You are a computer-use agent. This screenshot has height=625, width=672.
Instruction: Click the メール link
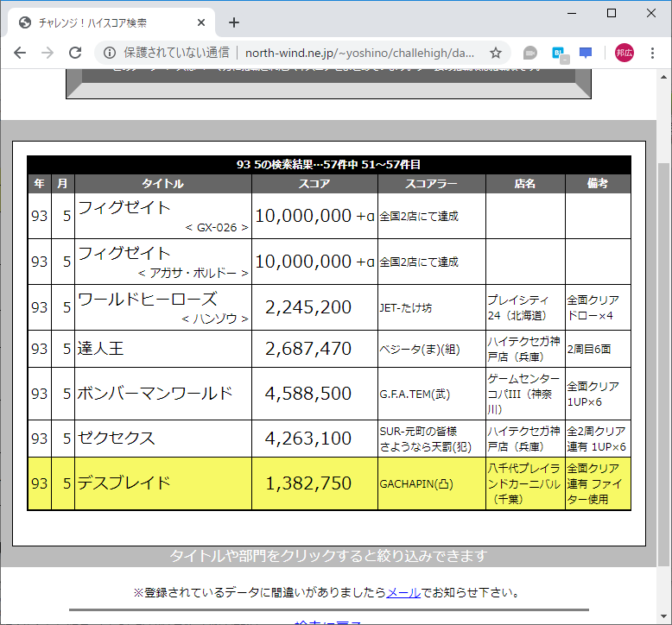click(403, 592)
